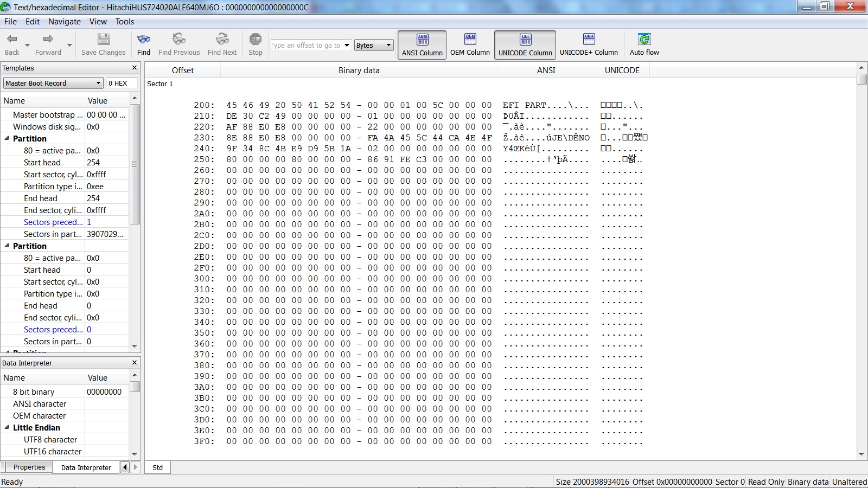
Task: Click the End head row with value 254
Action: click(x=65, y=198)
